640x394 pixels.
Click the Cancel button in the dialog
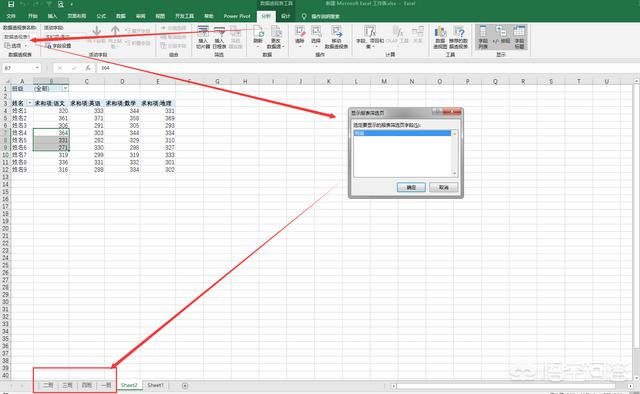(x=444, y=187)
